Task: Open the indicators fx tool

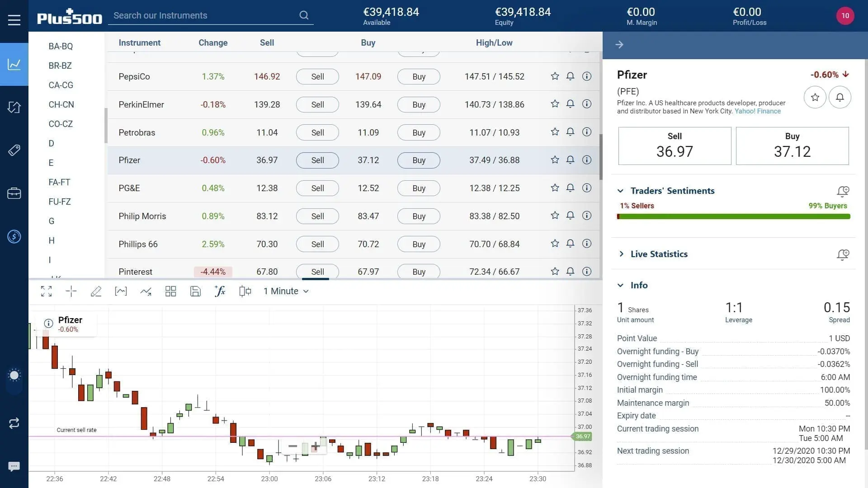Action: [220, 291]
